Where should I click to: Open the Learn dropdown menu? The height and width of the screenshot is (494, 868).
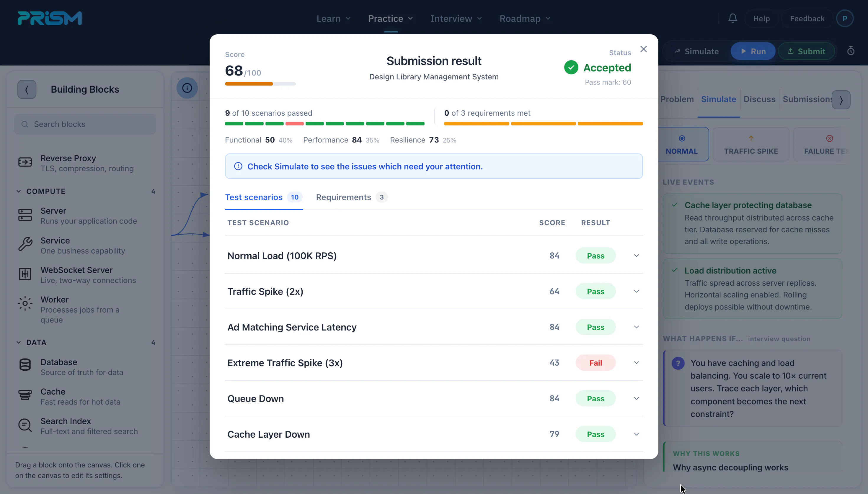coord(333,18)
